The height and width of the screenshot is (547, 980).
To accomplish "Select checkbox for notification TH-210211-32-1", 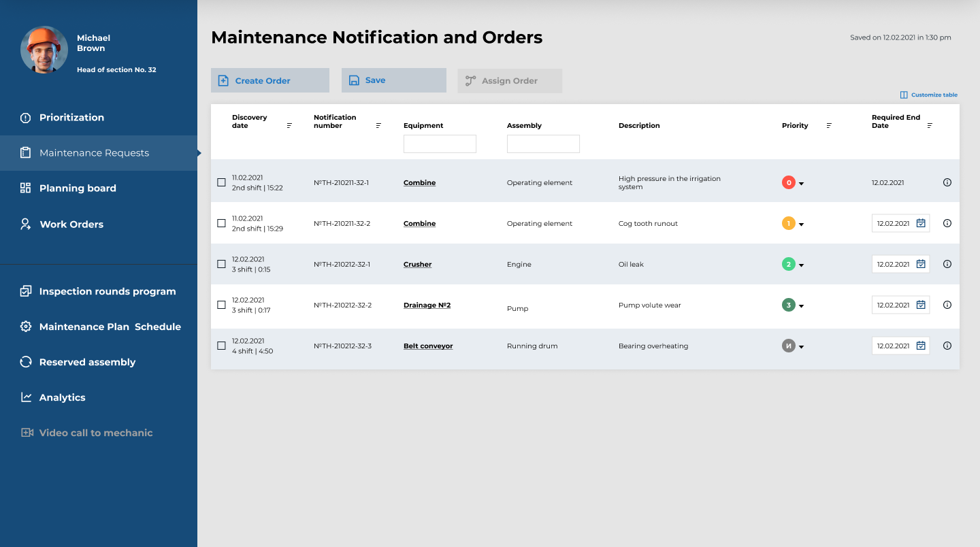I will click(x=221, y=182).
